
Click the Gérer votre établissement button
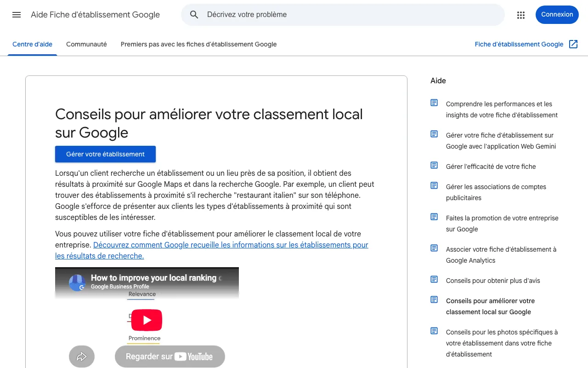tap(105, 154)
